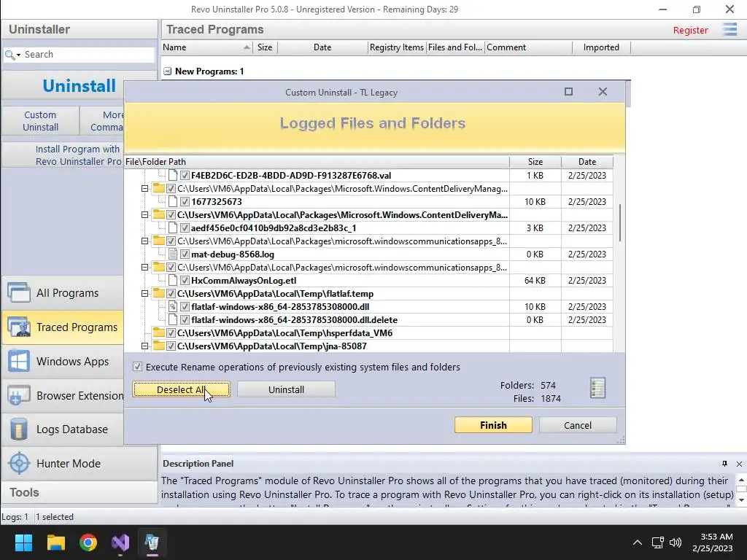Click Install Program with Revo Uninstaller Pro

click(x=78, y=155)
